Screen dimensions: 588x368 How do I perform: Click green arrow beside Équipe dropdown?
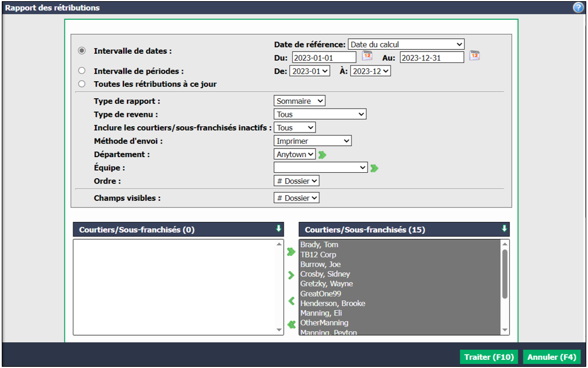coord(374,168)
